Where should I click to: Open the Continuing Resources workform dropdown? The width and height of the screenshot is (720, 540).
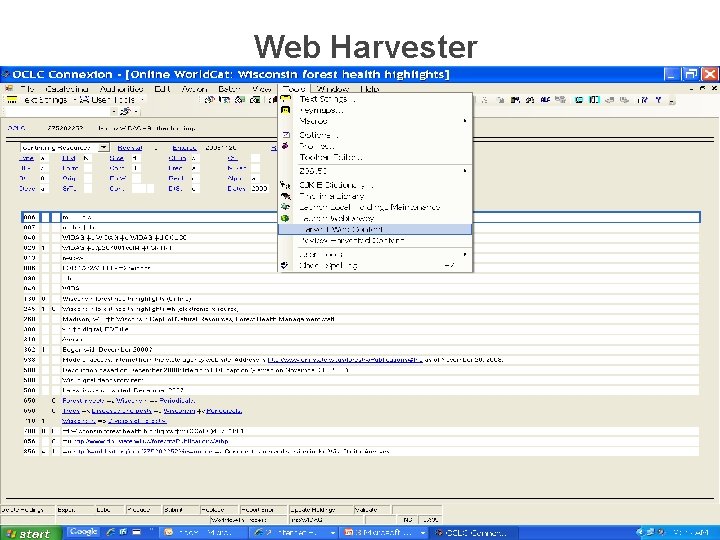point(104,147)
